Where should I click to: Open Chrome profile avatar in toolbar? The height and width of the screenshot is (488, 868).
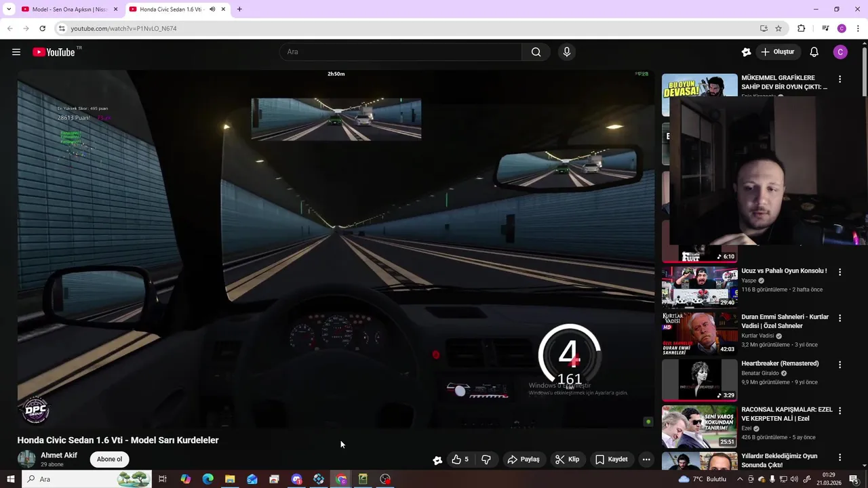click(842, 28)
